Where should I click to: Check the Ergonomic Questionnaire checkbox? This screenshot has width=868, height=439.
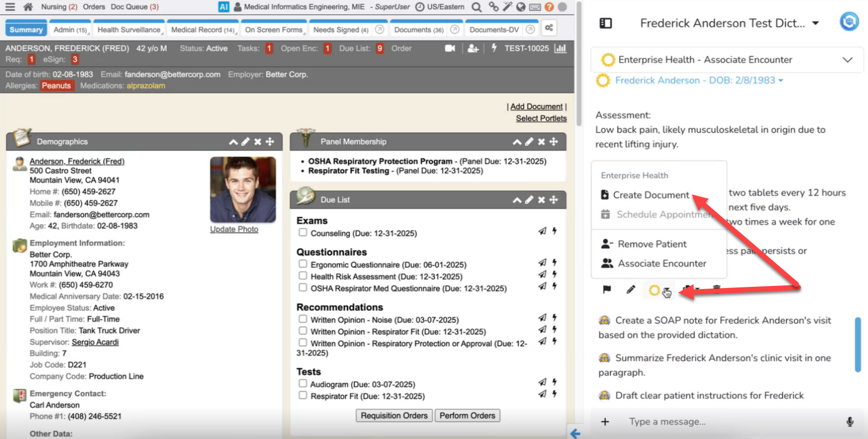pyautogui.click(x=303, y=264)
